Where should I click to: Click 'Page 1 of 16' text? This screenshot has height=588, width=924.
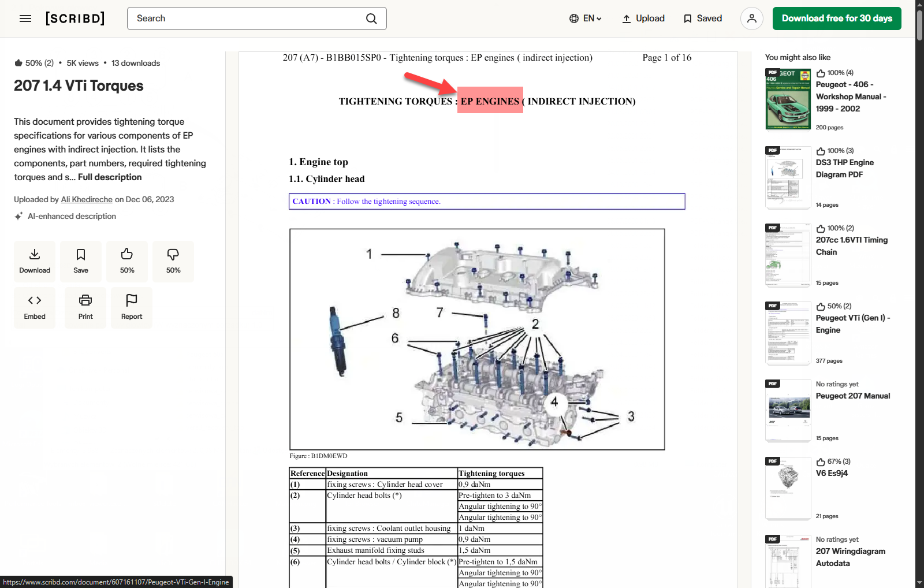click(x=666, y=58)
